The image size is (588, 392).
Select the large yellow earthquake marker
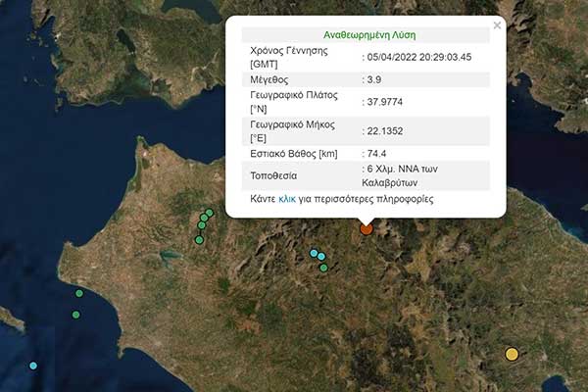click(x=512, y=354)
